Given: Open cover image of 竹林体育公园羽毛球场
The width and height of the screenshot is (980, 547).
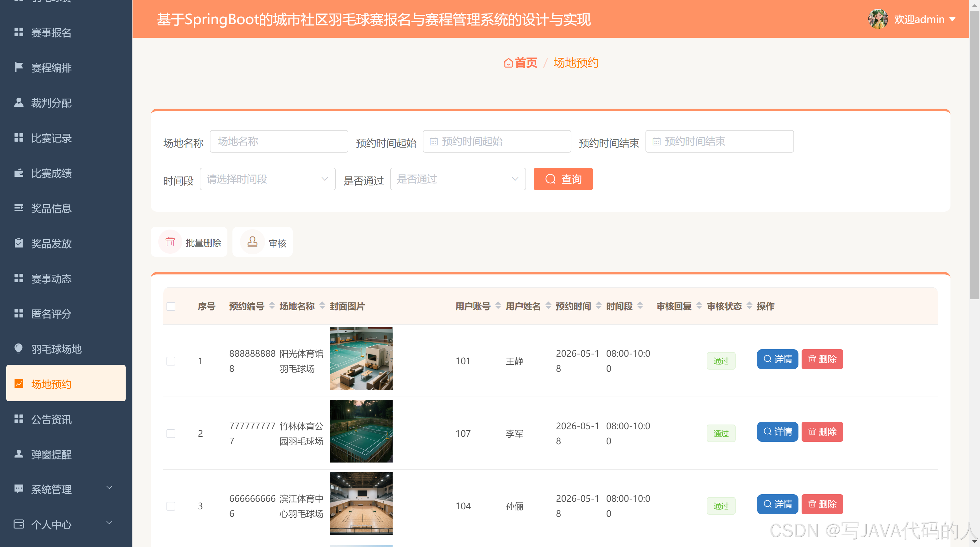Looking at the screenshot, I should (361, 431).
